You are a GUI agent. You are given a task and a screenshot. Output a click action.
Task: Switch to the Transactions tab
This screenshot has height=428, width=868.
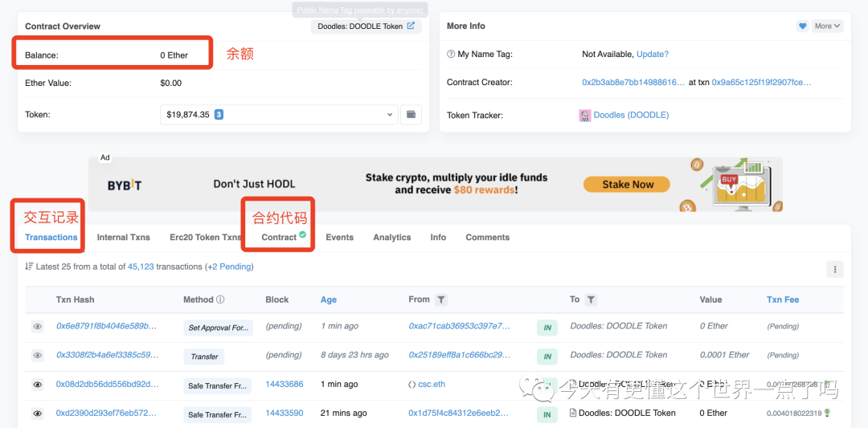[51, 237]
